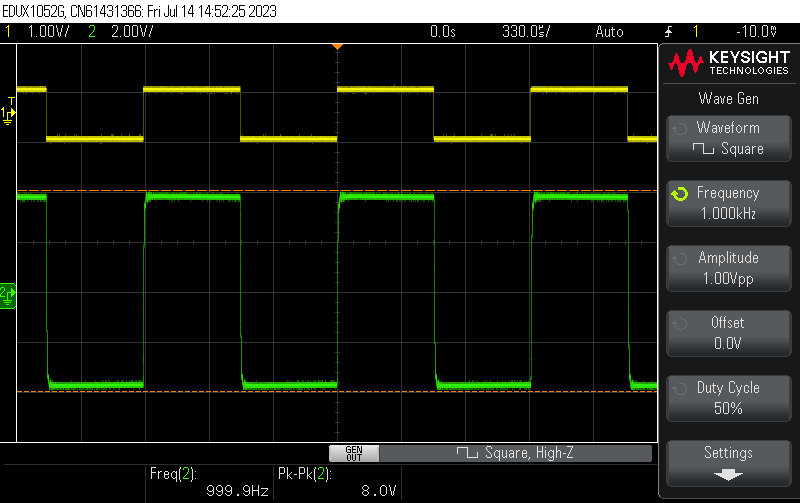Click the Wave Gen menu title
The image size is (800, 503).
pyautogui.click(x=729, y=98)
